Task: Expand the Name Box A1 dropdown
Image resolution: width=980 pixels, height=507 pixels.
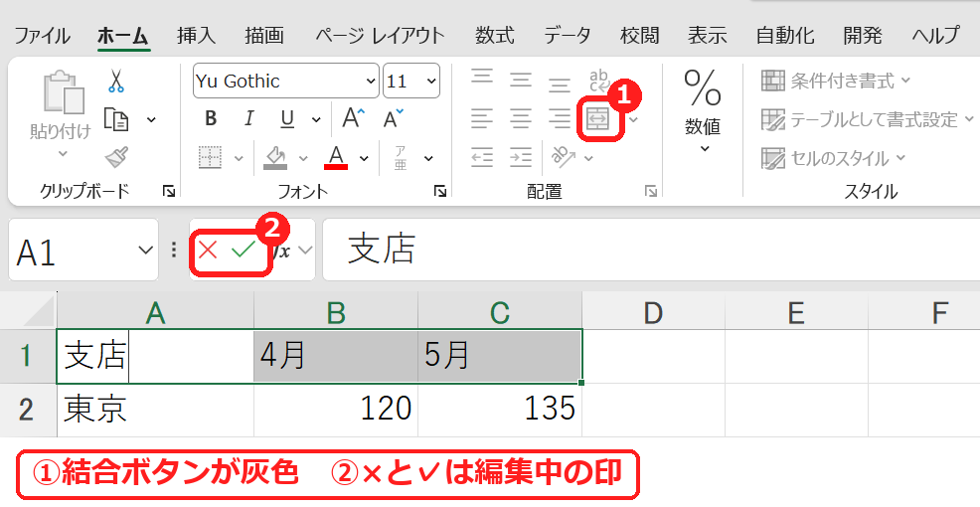Action: pyautogui.click(x=146, y=251)
